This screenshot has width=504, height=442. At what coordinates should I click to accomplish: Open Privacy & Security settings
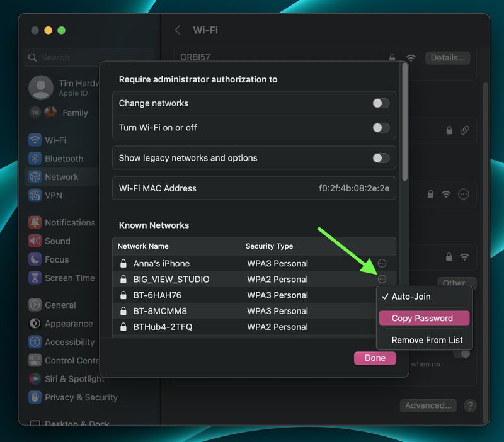click(x=79, y=397)
